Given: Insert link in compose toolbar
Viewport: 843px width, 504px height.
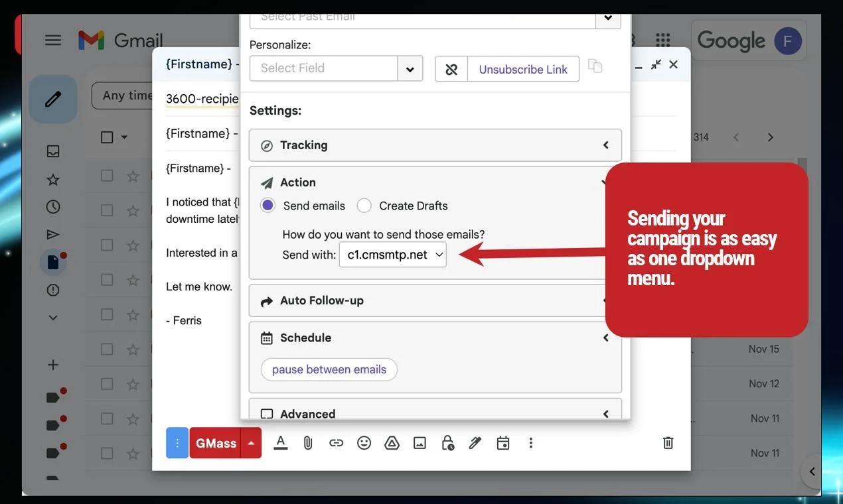Looking at the screenshot, I should (x=337, y=443).
